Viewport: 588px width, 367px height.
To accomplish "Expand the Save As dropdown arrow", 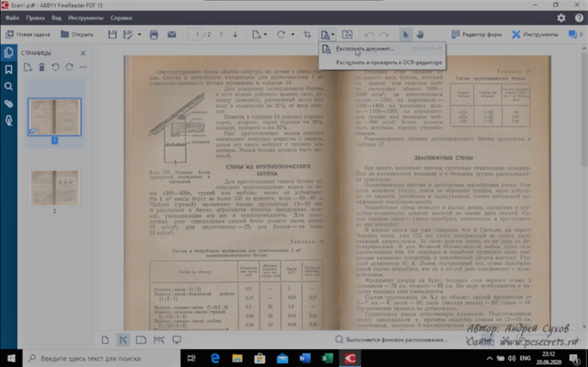I will click(139, 34).
